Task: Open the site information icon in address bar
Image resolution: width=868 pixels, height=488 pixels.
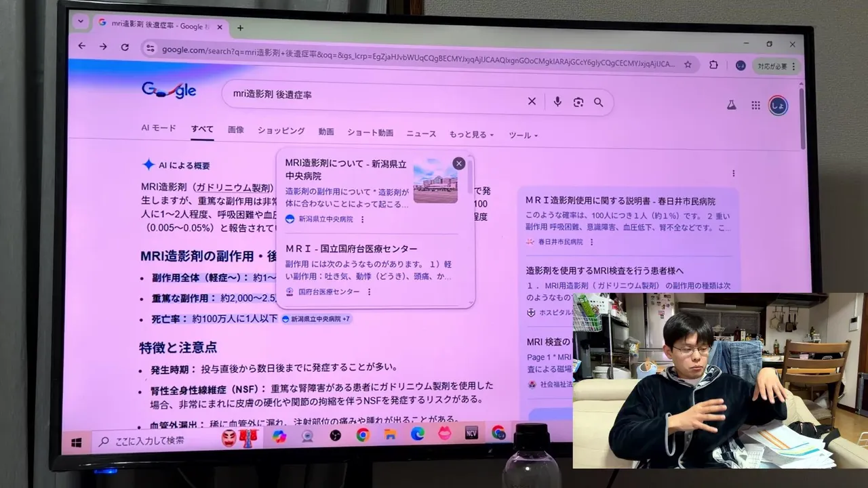Action: pyautogui.click(x=151, y=49)
